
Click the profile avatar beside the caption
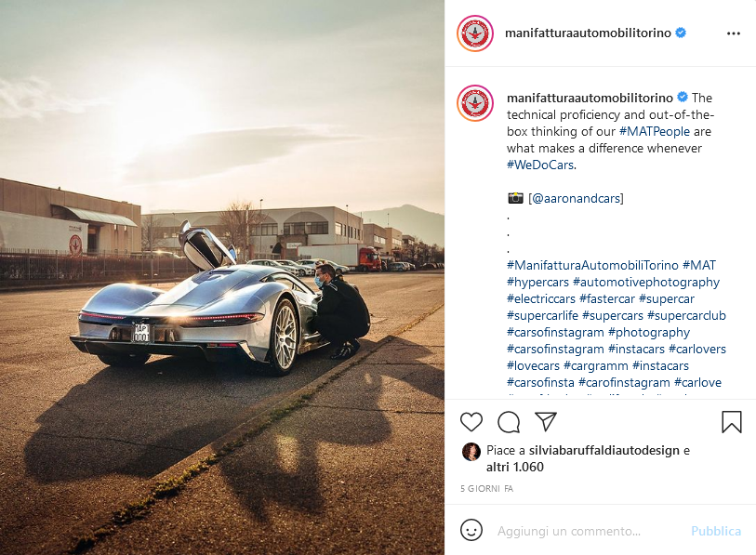pyautogui.click(x=475, y=102)
